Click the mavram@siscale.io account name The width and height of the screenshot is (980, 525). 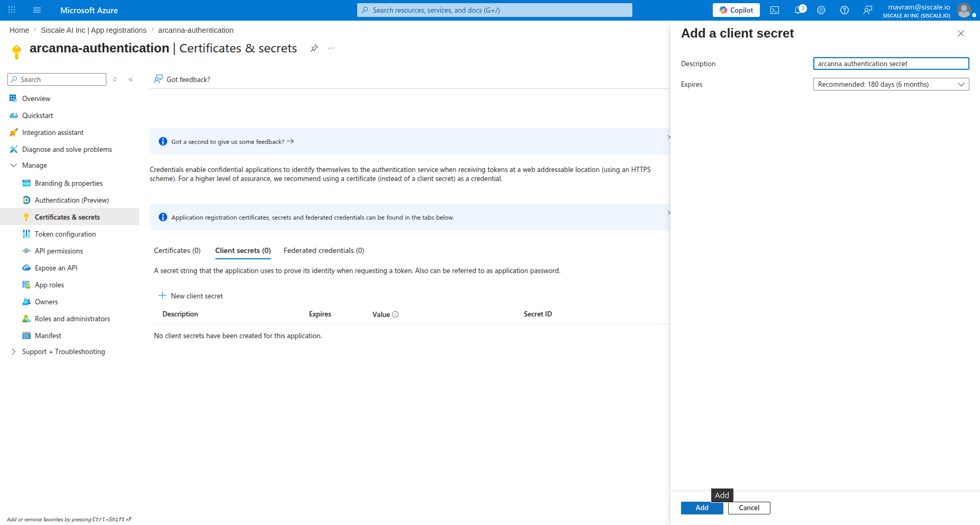[x=919, y=7]
